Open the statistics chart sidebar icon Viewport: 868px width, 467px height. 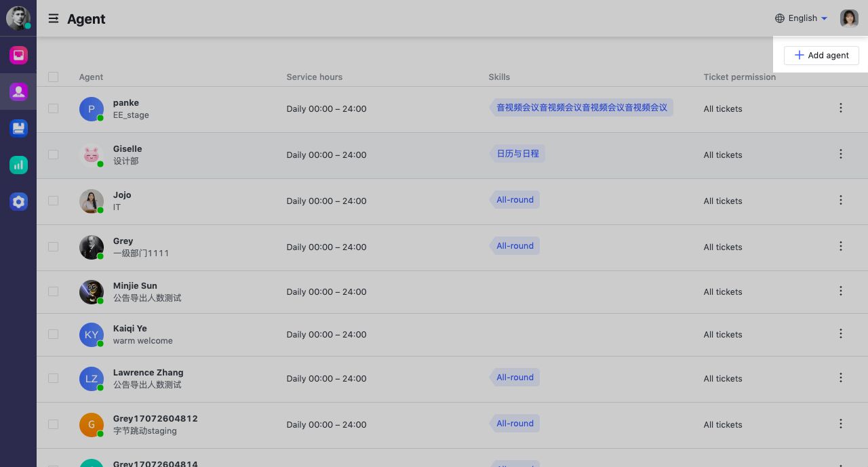tap(18, 165)
